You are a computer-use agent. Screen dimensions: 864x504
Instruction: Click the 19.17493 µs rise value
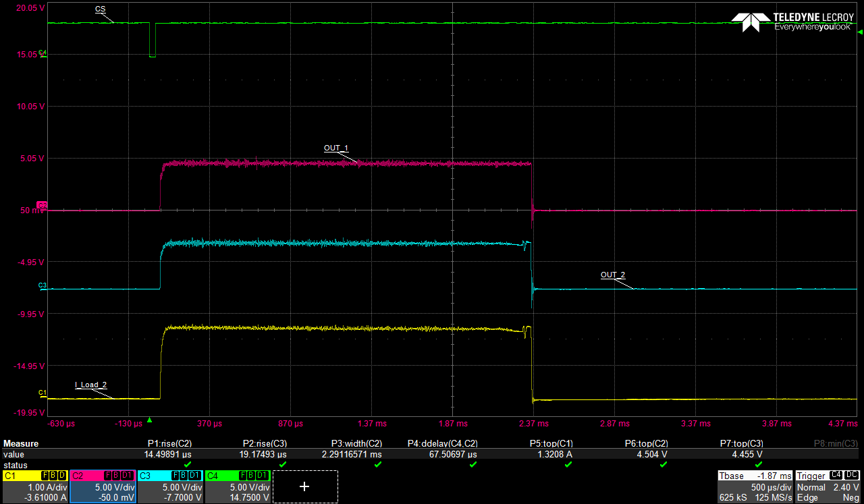click(x=263, y=455)
